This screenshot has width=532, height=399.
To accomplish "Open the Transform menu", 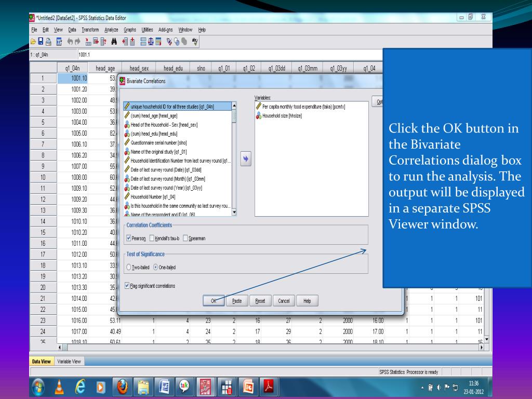I will pos(90,30).
